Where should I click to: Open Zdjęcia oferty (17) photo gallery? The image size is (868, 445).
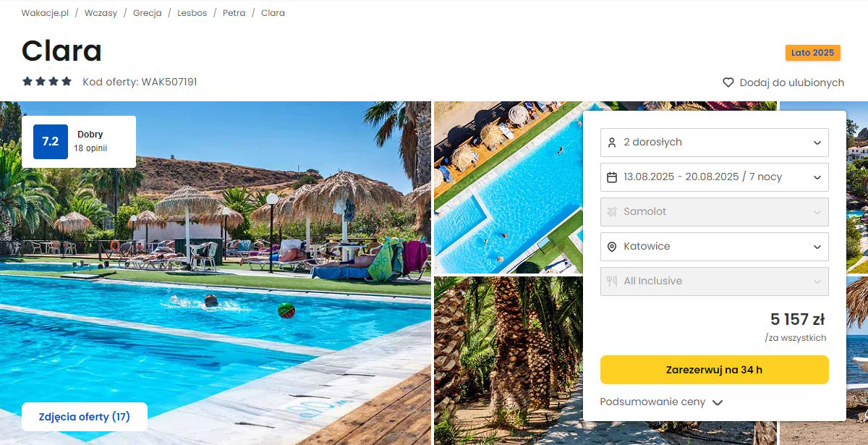point(85,417)
